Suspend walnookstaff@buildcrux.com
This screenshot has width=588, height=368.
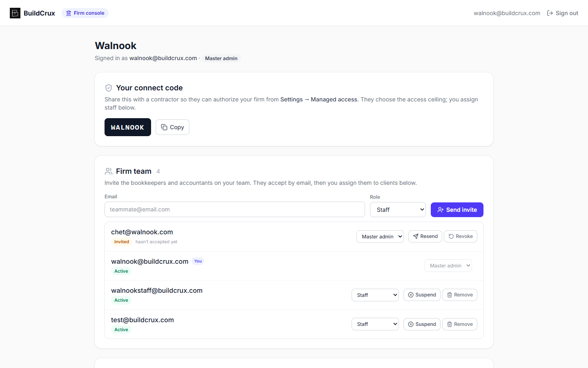click(422, 295)
